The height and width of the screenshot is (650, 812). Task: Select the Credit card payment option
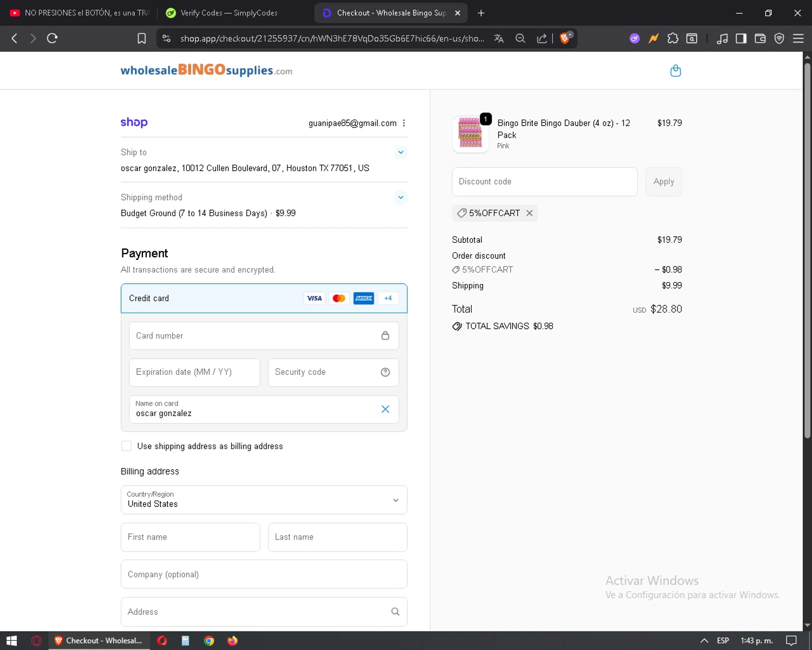point(264,298)
